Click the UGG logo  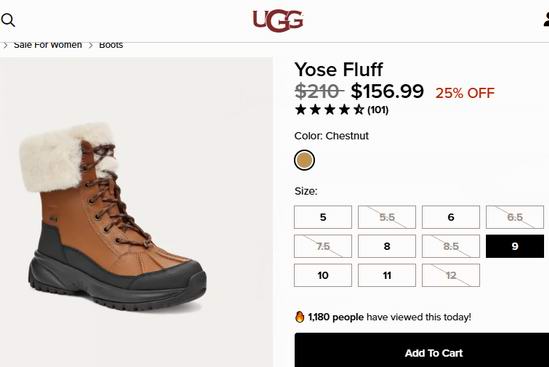click(x=278, y=21)
